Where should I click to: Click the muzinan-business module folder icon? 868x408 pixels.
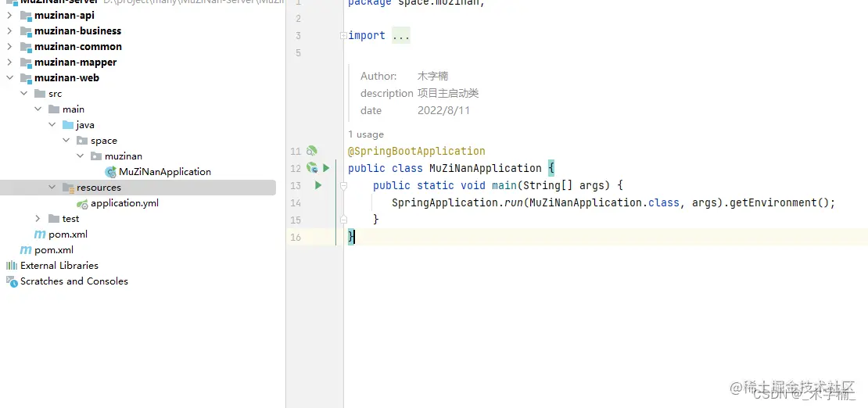(x=26, y=31)
